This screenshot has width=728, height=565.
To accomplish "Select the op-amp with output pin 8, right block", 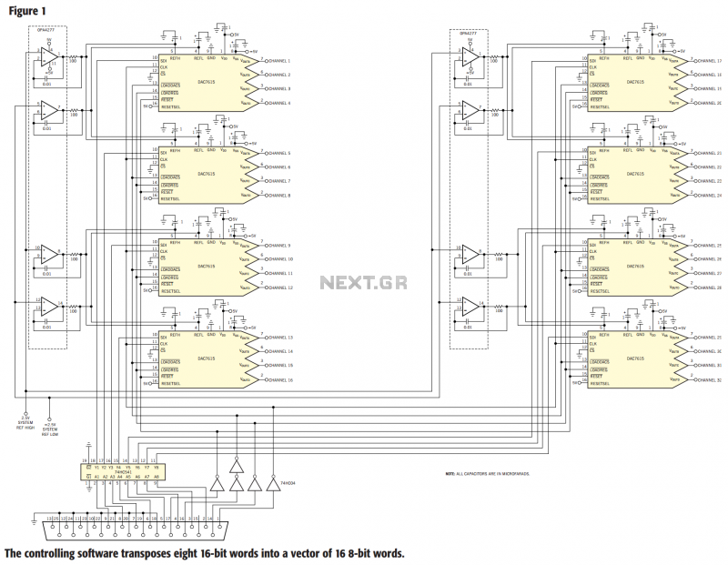I will 470,255.
